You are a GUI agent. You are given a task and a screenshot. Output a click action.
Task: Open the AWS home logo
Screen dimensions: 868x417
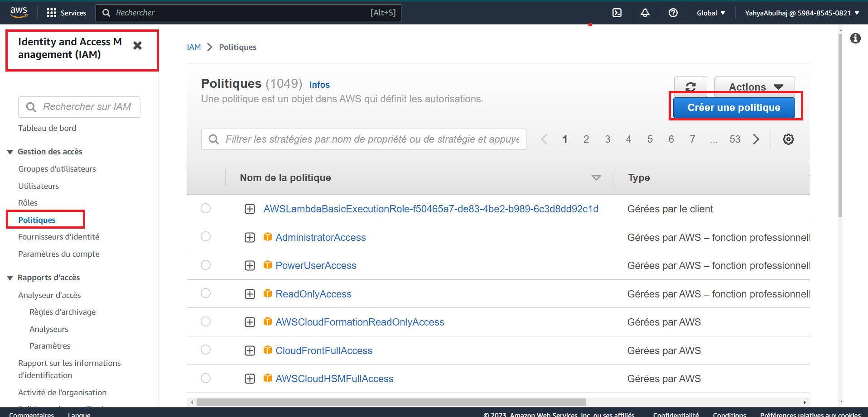(19, 12)
